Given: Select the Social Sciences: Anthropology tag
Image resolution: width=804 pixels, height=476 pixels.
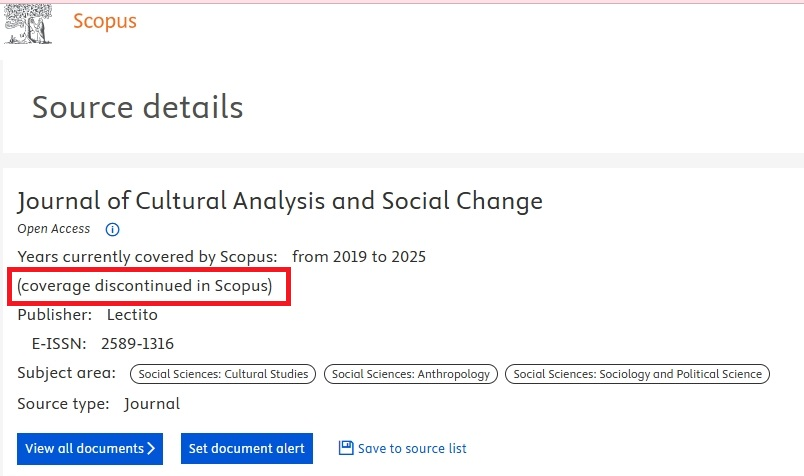Looking at the screenshot, I should (x=411, y=374).
